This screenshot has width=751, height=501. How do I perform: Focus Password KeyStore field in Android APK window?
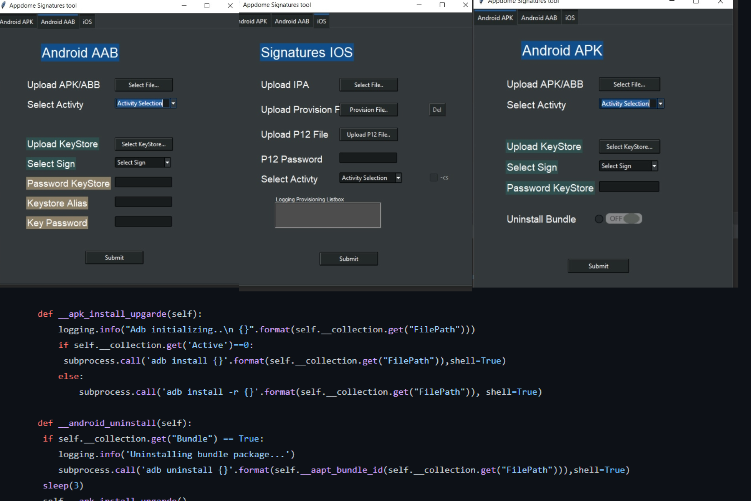click(629, 186)
